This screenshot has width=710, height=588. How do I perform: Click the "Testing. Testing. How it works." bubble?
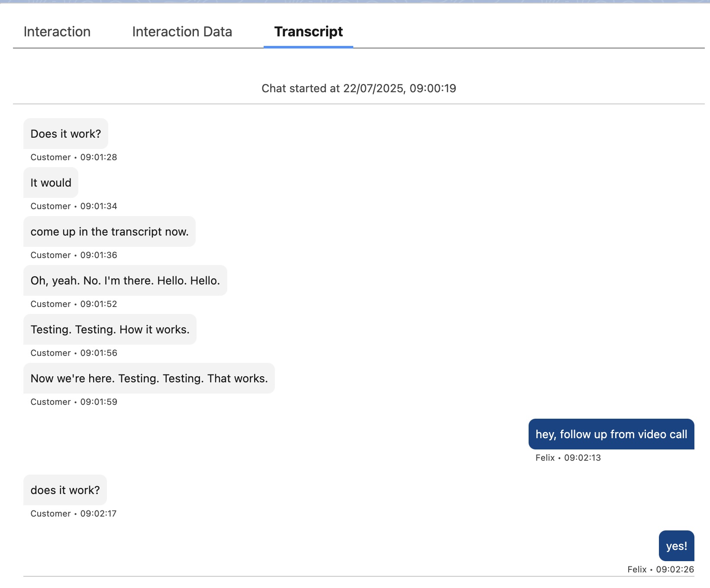coord(110,330)
